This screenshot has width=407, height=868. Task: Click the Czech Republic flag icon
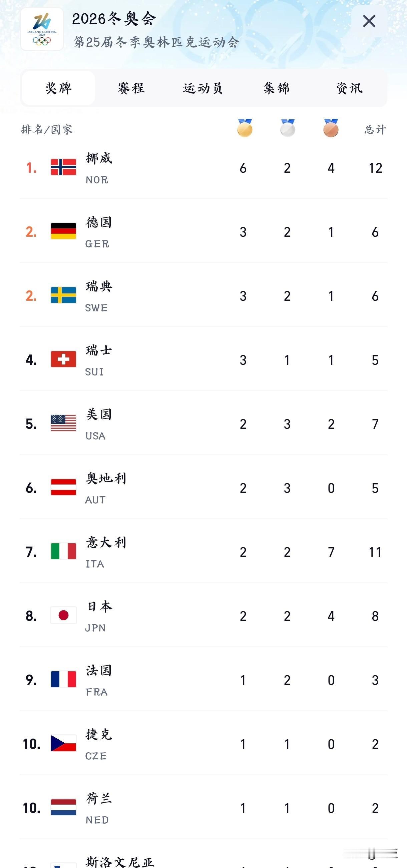63,743
